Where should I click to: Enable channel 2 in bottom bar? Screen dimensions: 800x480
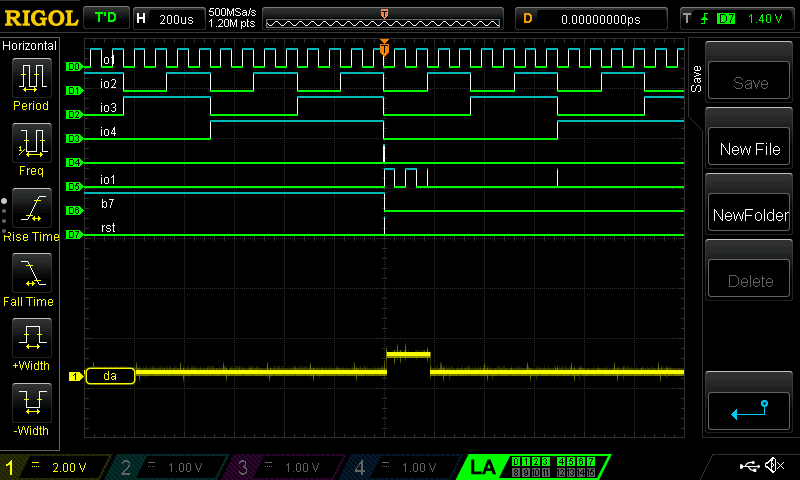point(168,467)
